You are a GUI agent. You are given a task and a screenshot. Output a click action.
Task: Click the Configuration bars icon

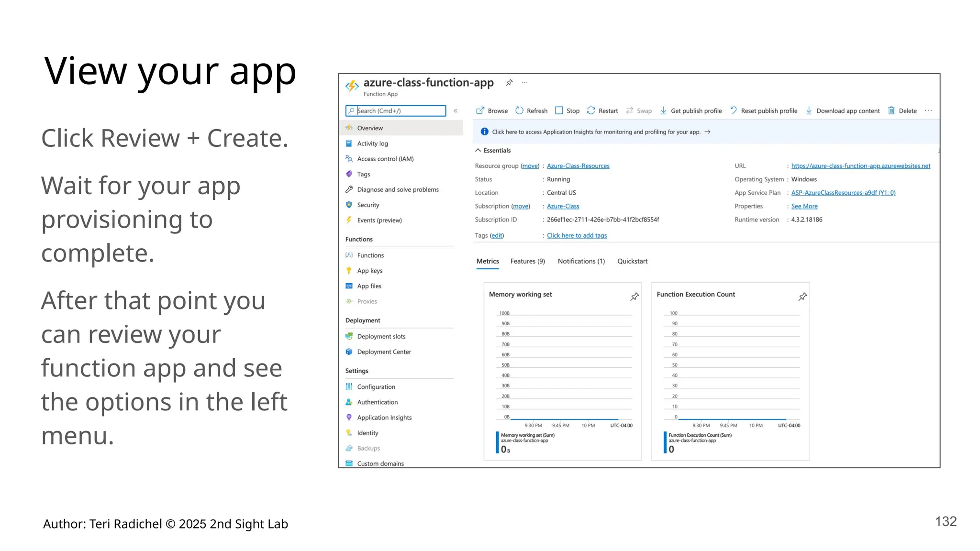(x=349, y=386)
